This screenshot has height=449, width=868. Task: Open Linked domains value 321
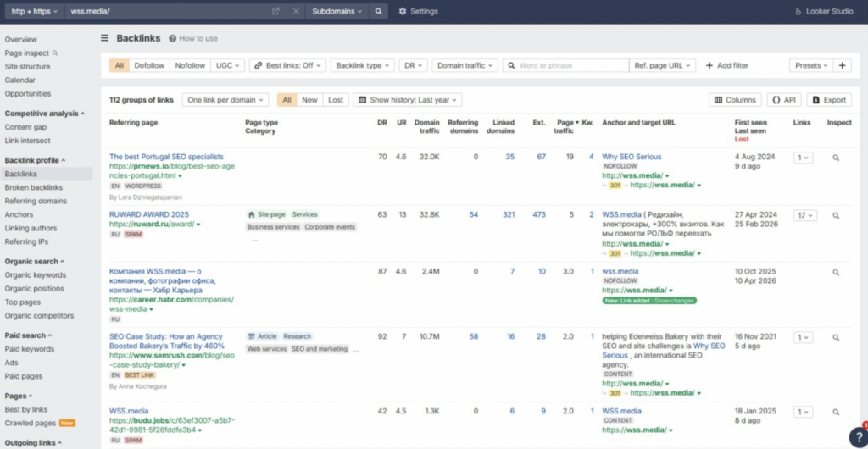click(x=509, y=214)
